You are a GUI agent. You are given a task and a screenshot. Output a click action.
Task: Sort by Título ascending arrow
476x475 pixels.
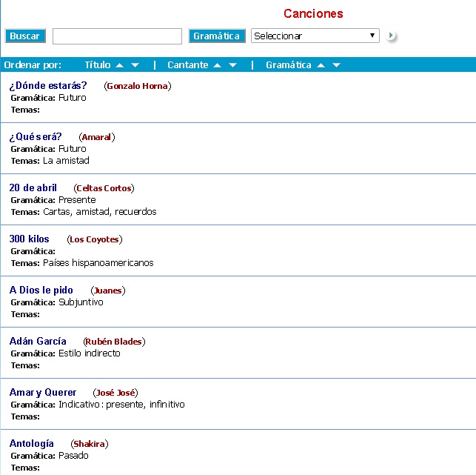[119, 65]
